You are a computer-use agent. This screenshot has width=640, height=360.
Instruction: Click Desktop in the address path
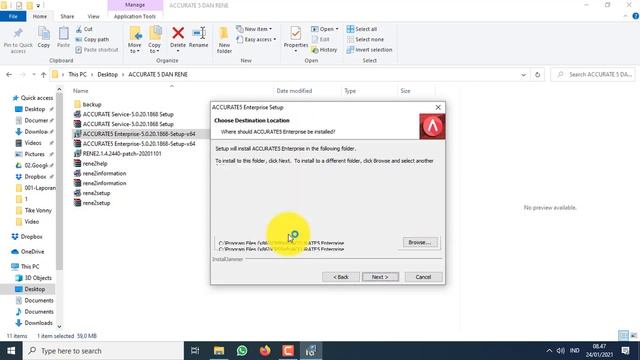click(107, 75)
